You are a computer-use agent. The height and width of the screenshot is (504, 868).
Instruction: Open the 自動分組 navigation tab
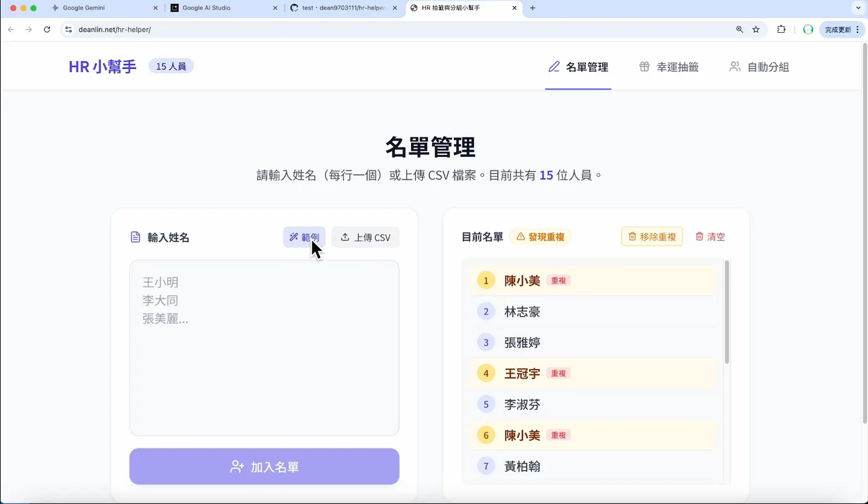click(x=759, y=67)
